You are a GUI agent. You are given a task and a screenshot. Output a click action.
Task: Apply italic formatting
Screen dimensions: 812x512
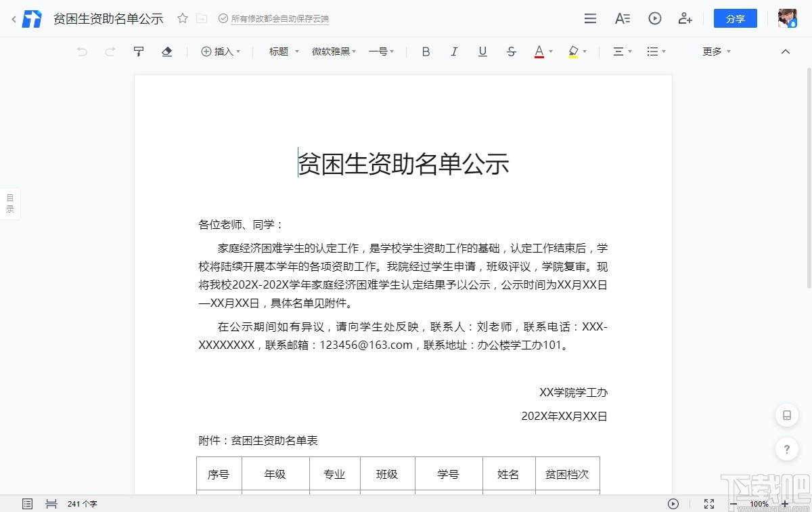pyautogui.click(x=454, y=51)
